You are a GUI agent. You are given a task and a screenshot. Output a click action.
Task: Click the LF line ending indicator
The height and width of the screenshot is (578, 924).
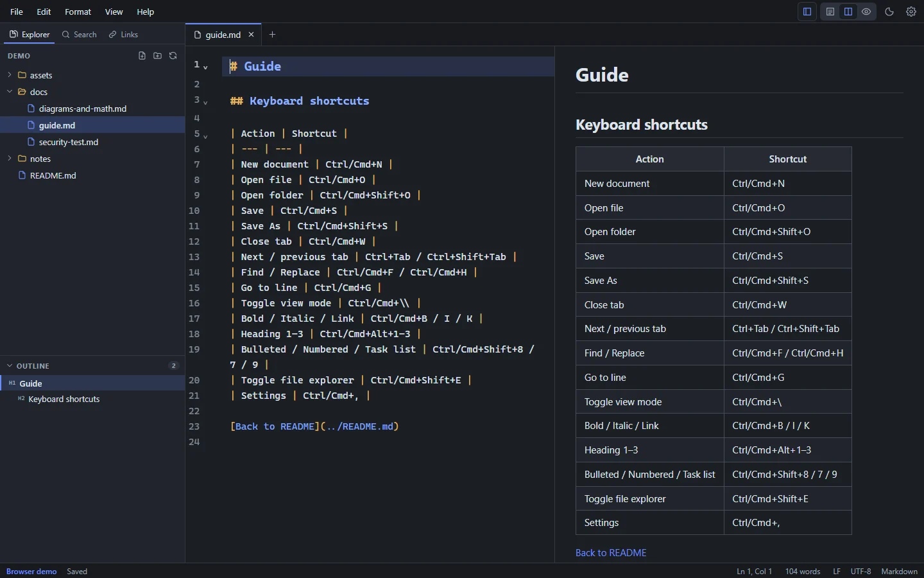coord(837,572)
